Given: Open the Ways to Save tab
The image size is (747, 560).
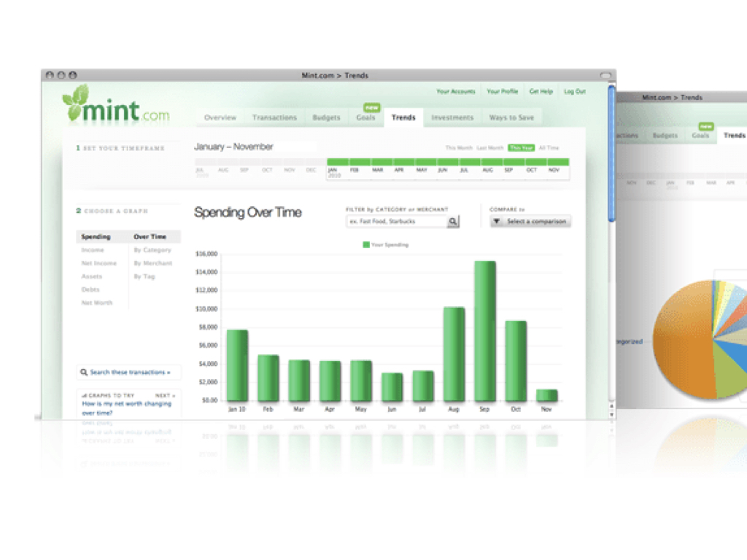Looking at the screenshot, I should click(511, 117).
